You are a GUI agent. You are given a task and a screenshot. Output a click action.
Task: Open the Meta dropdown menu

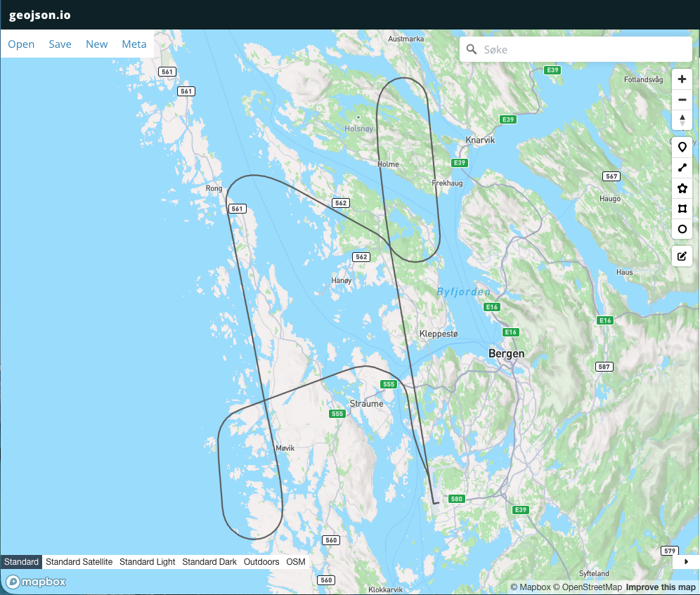click(x=134, y=44)
